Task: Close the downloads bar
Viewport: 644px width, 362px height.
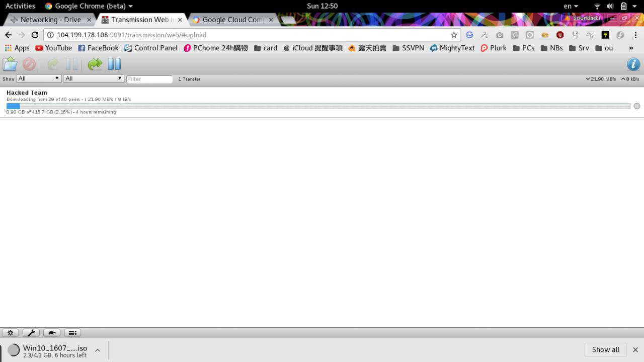Action: 635,349
